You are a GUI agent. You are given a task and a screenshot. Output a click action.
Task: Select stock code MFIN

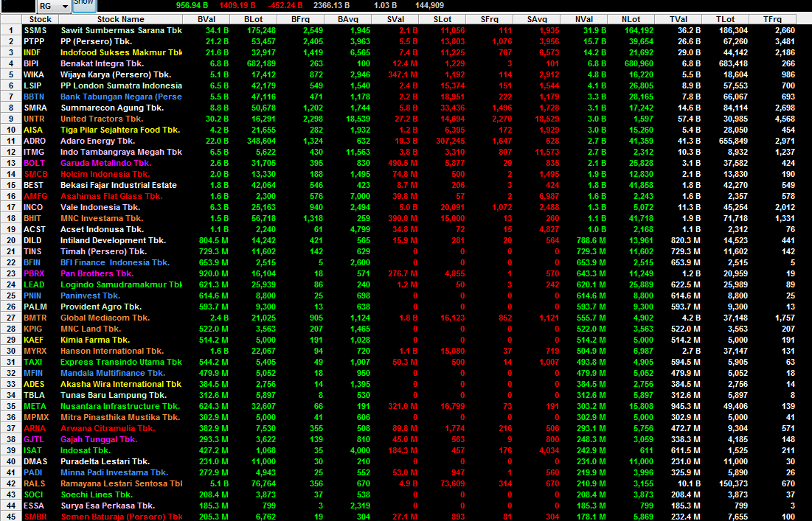33,373
